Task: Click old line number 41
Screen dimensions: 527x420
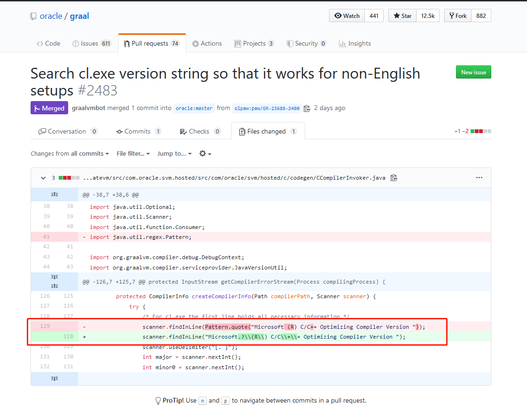Action: click(47, 237)
